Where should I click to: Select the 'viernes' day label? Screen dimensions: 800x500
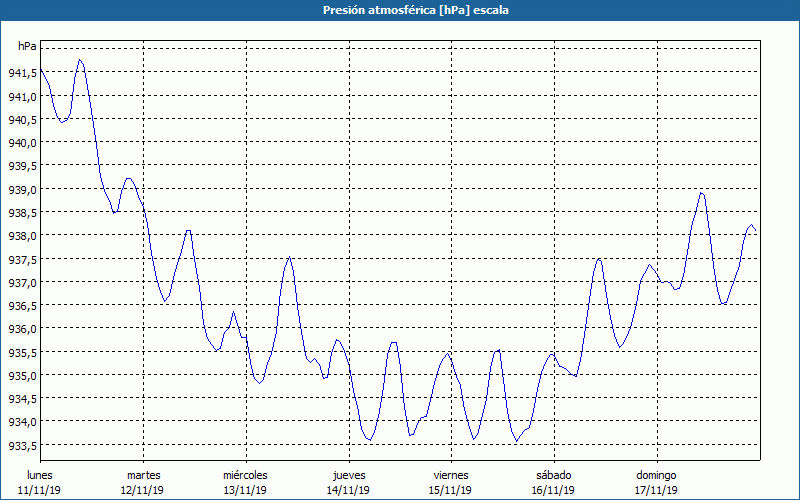click(451, 475)
